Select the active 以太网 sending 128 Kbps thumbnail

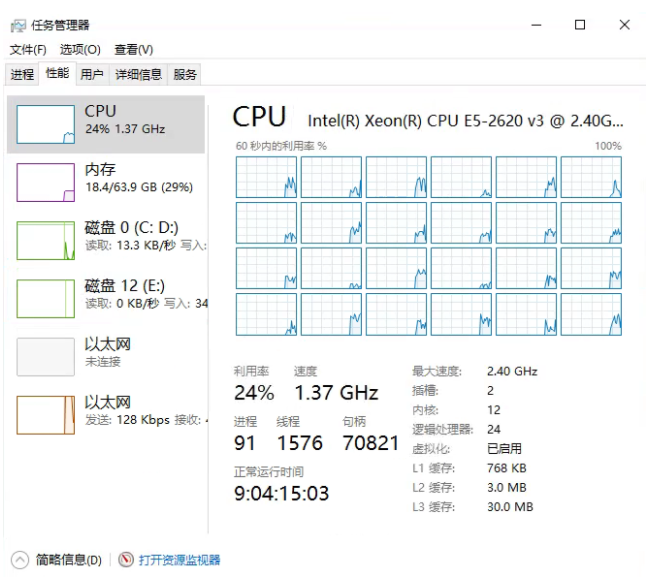point(45,414)
